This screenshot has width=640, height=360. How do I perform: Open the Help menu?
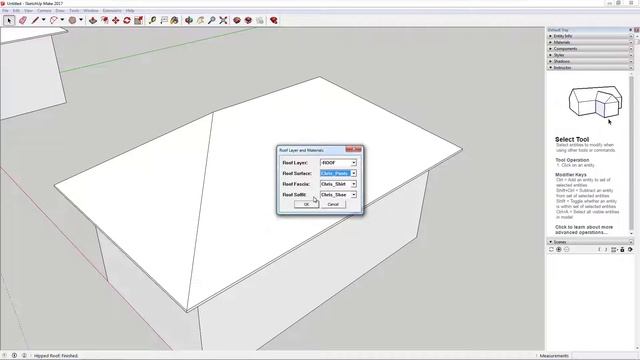(130, 10)
